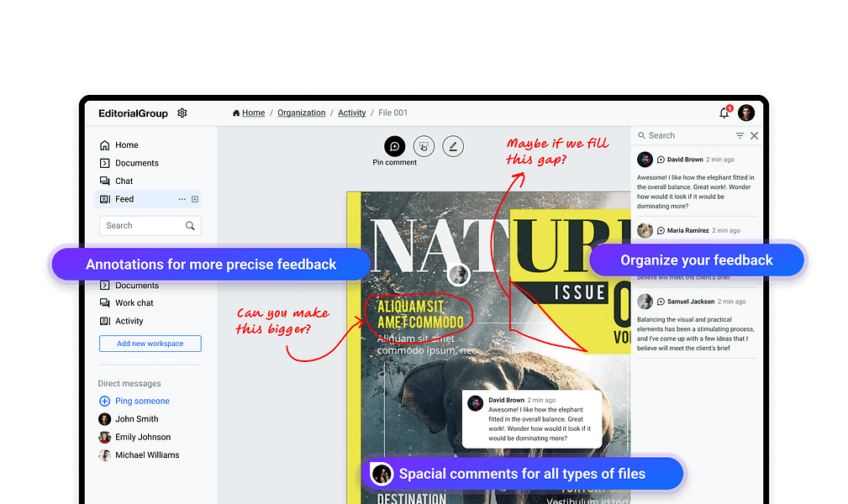Click the Direct messages heading

[x=129, y=383]
